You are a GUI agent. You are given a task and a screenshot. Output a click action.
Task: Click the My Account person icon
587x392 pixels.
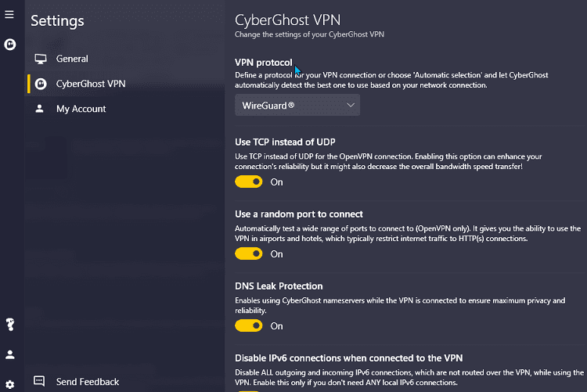[40, 109]
